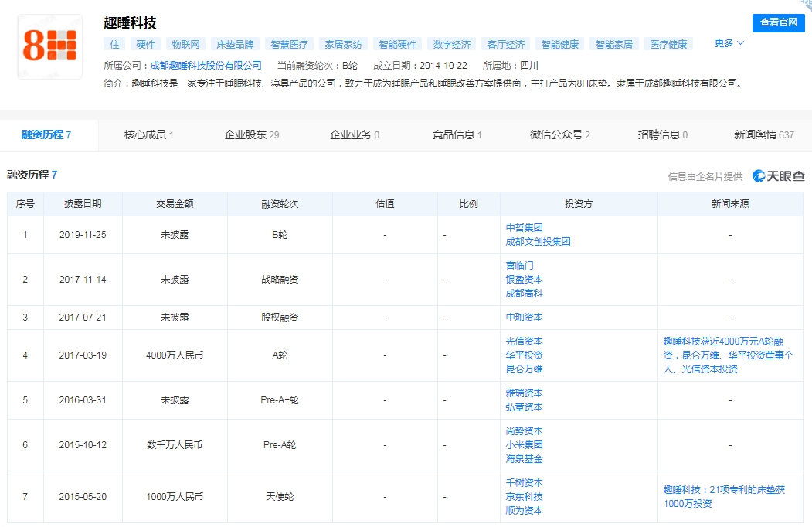
Task: Open the 企业股东 tab
Action: point(251,134)
